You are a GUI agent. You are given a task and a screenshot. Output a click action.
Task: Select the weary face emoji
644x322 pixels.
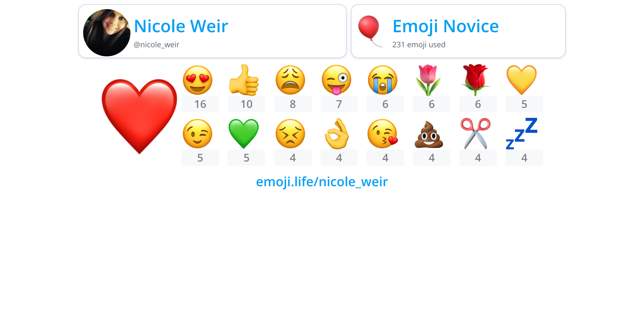click(x=290, y=80)
